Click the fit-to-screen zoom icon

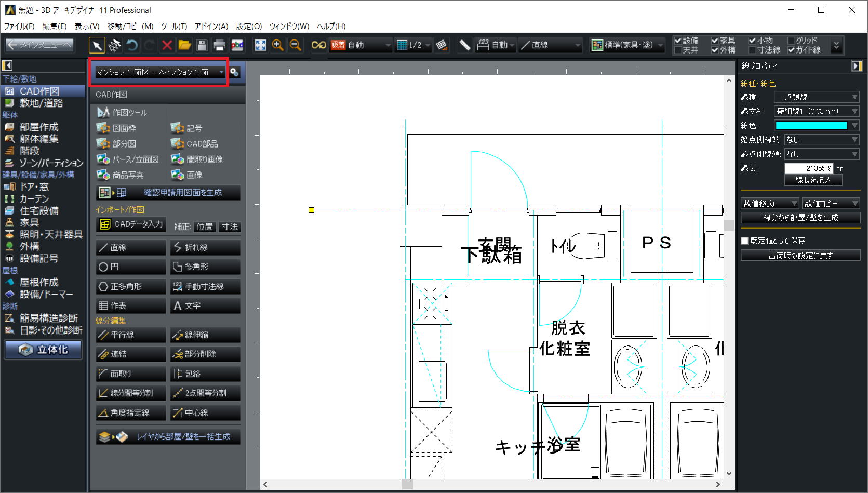pyautogui.click(x=260, y=46)
